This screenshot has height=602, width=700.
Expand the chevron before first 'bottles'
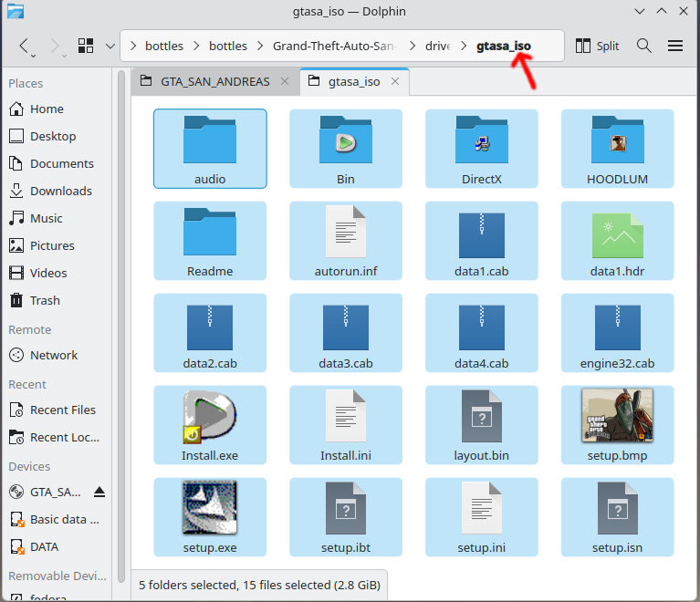coord(133,46)
